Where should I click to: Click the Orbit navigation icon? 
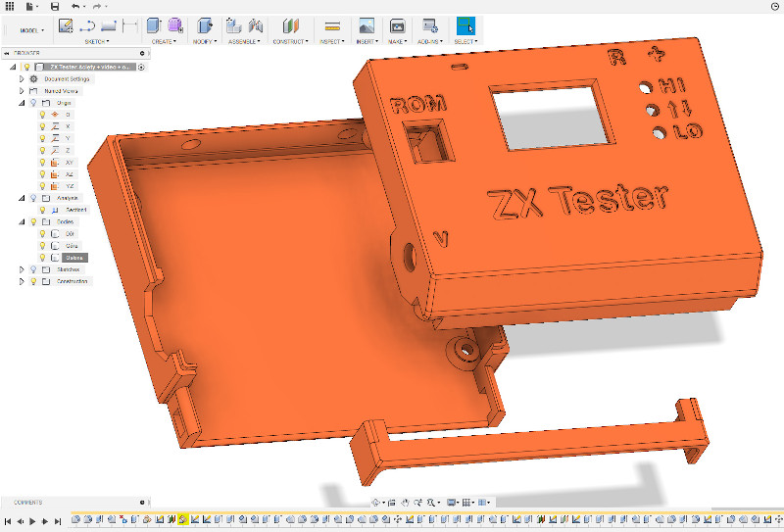[x=376, y=503]
